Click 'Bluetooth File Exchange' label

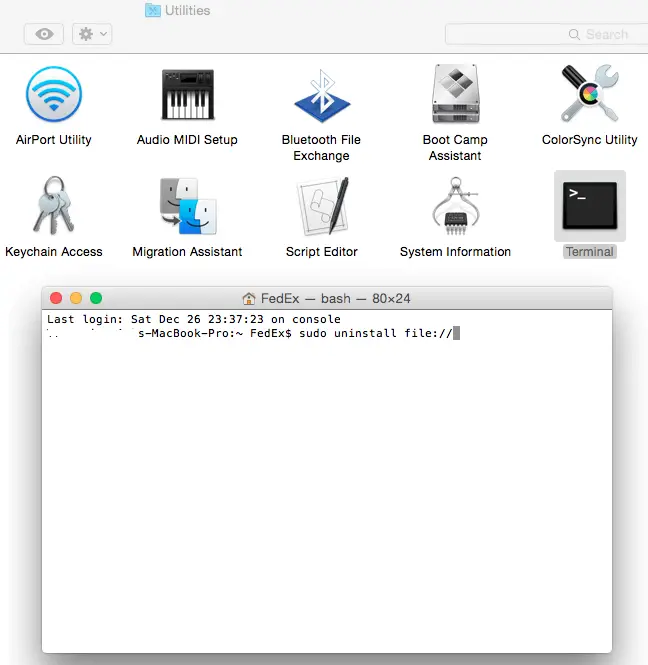[x=321, y=148]
